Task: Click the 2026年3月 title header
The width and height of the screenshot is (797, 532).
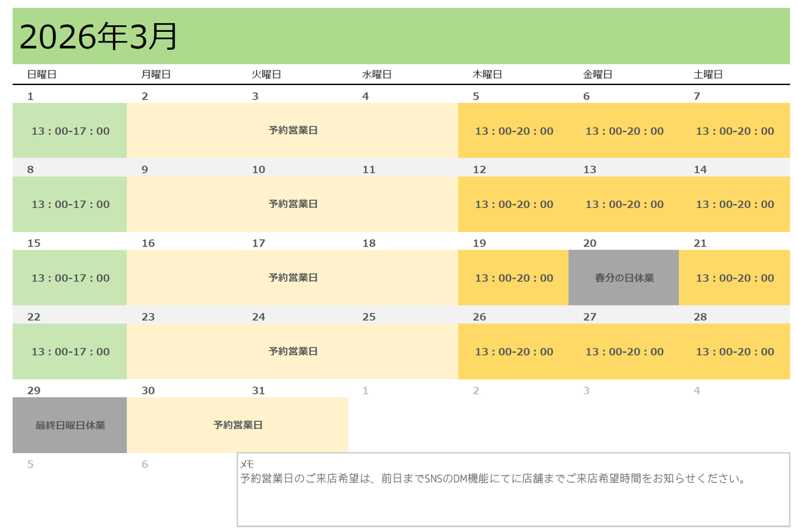Action: coord(401,36)
